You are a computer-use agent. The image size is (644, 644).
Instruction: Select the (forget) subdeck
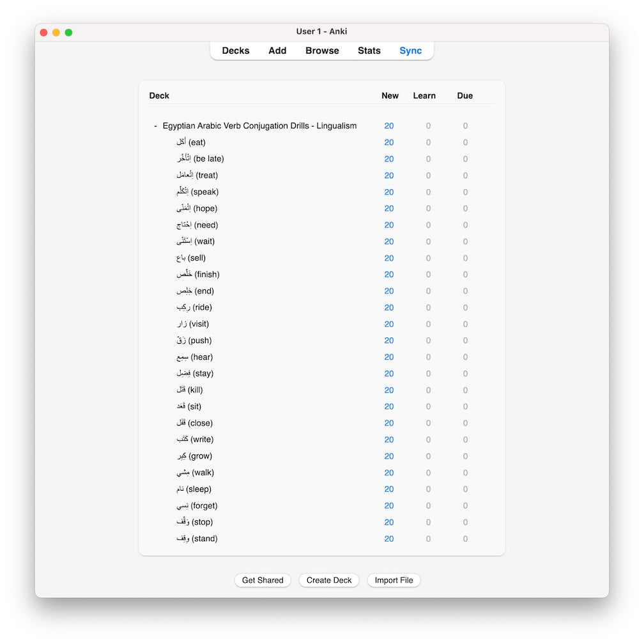pyautogui.click(x=197, y=506)
